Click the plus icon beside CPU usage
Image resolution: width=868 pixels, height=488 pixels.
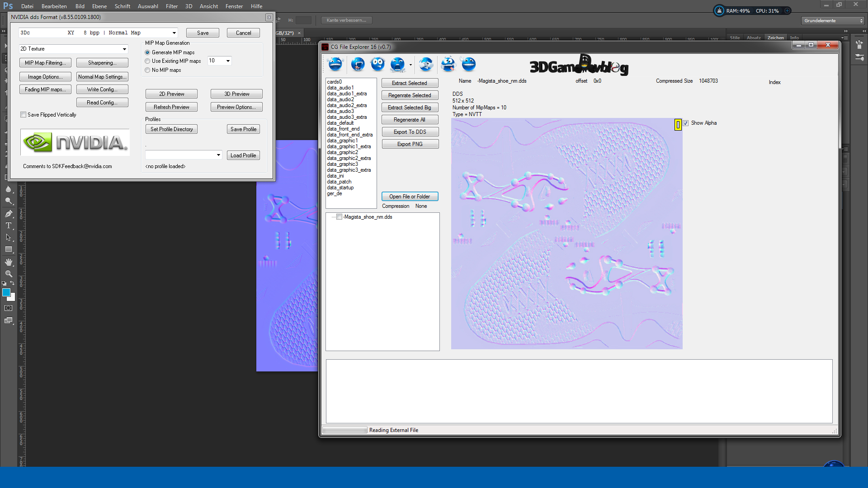[x=787, y=11]
